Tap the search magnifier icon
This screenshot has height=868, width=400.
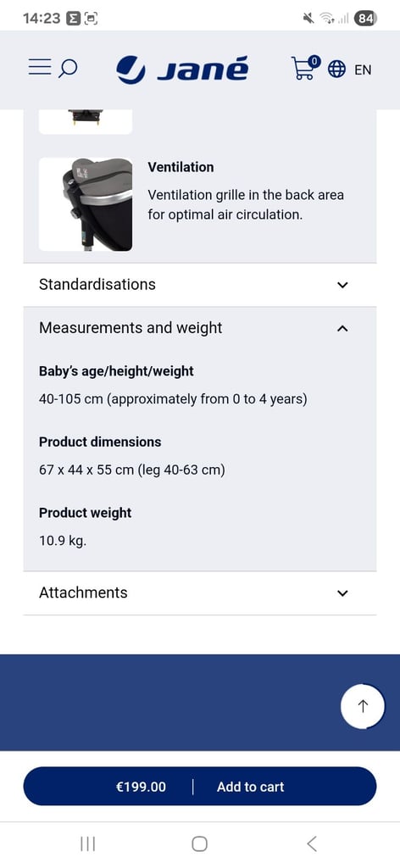[x=68, y=69]
